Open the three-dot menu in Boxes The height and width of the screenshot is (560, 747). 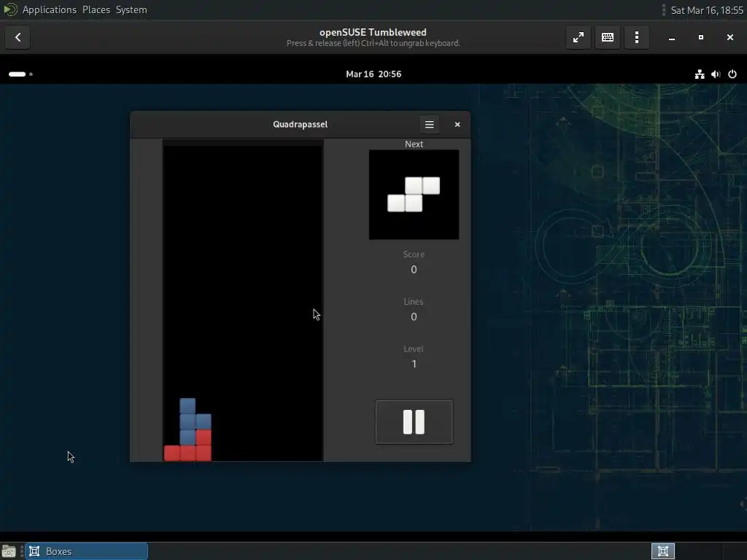click(637, 37)
